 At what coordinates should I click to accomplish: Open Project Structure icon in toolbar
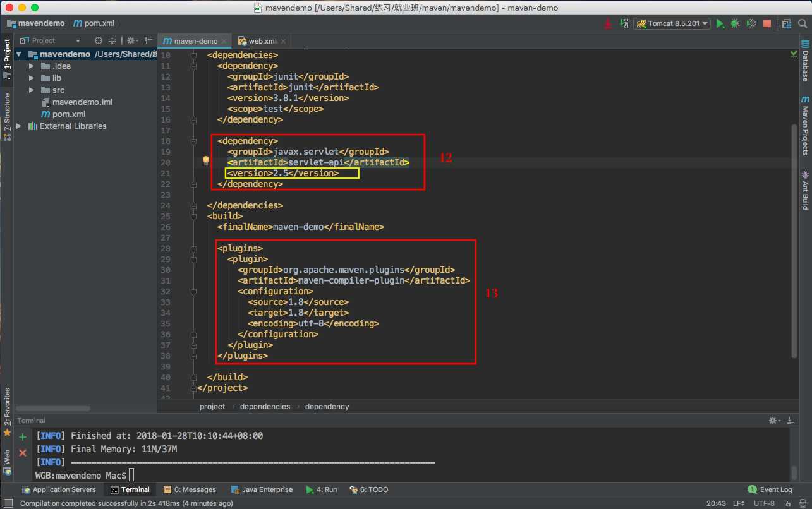click(786, 23)
